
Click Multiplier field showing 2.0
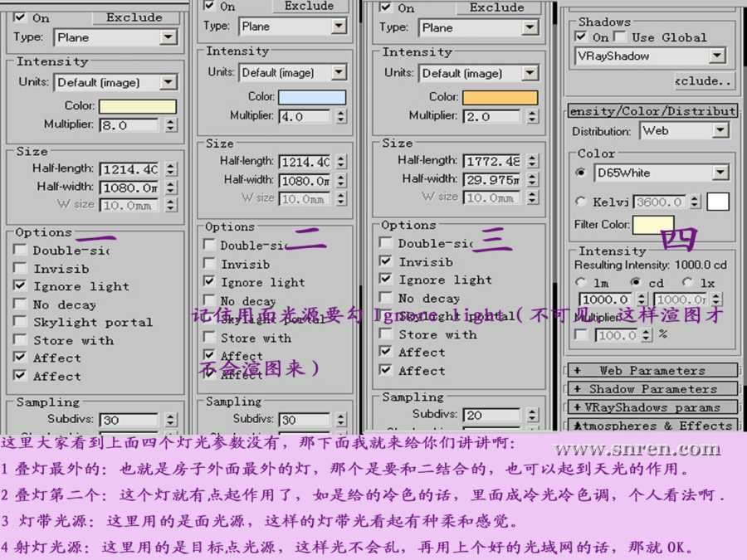coord(491,117)
